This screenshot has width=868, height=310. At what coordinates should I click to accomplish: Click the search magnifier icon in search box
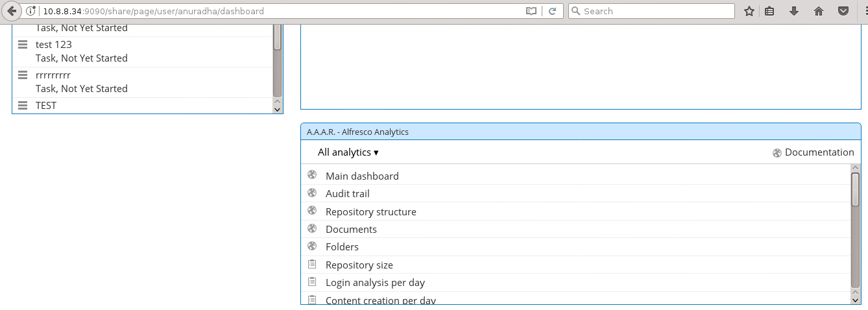tap(575, 11)
